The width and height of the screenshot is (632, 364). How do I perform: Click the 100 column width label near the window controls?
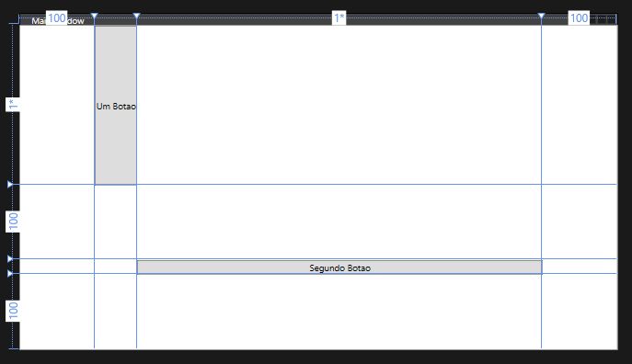579,18
